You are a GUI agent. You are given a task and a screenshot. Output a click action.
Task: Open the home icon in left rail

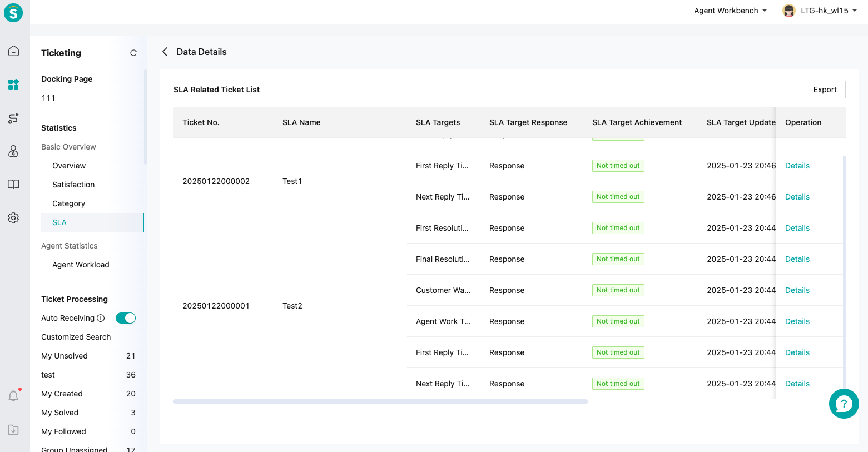(x=14, y=51)
